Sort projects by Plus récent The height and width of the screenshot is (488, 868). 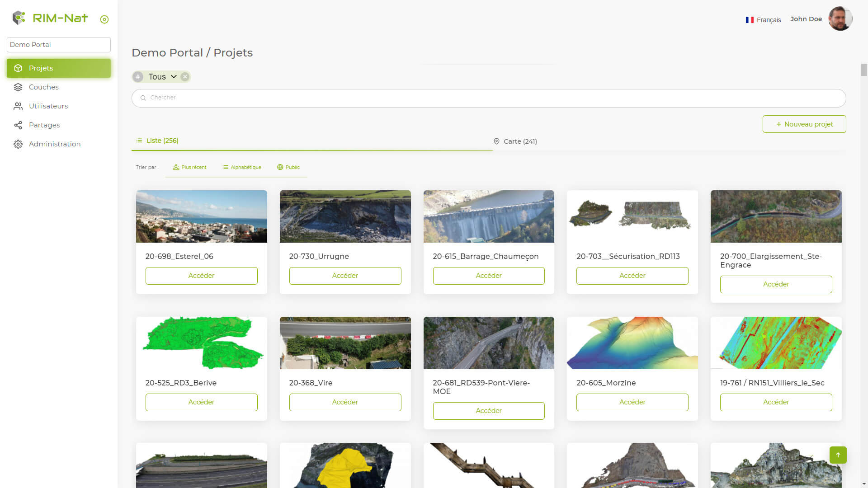point(189,167)
